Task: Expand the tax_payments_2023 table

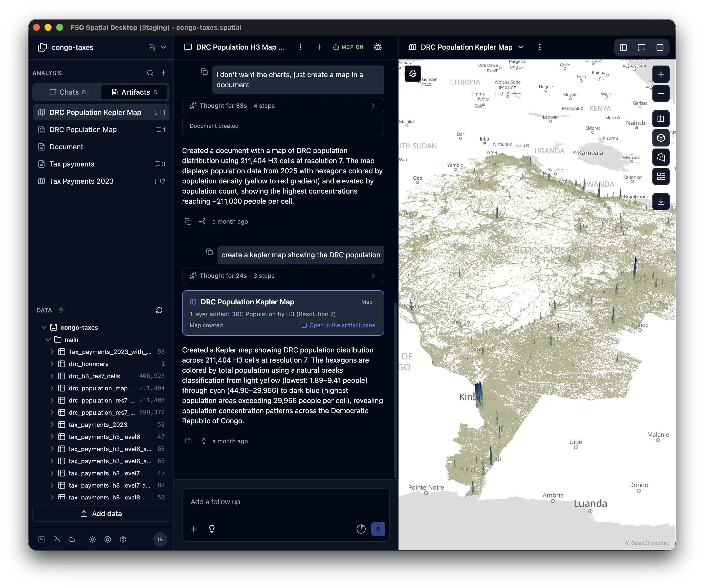Action: (52, 425)
